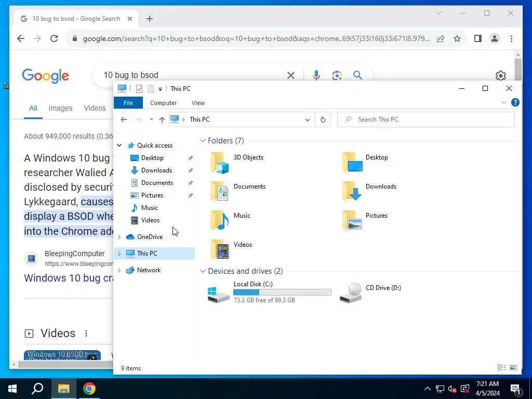Expand the Explorer ribbon chevron
This screenshot has width=532, height=399.
504,102
